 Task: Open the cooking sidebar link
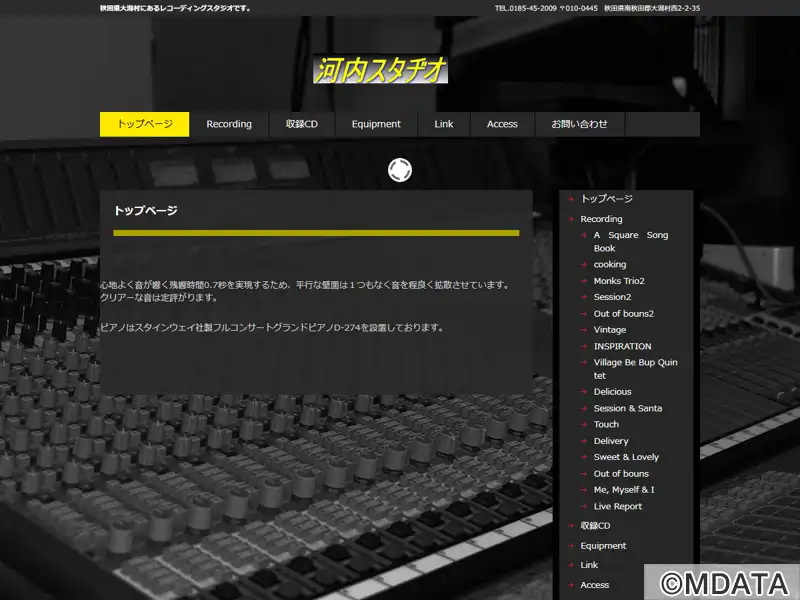coord(610,265)
